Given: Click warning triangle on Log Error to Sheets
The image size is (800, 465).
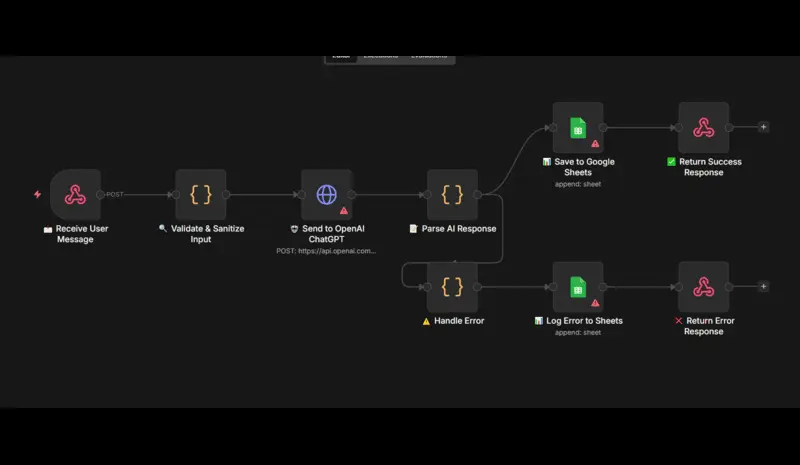Looking at the screenshot, I should [x=595, y=303].
